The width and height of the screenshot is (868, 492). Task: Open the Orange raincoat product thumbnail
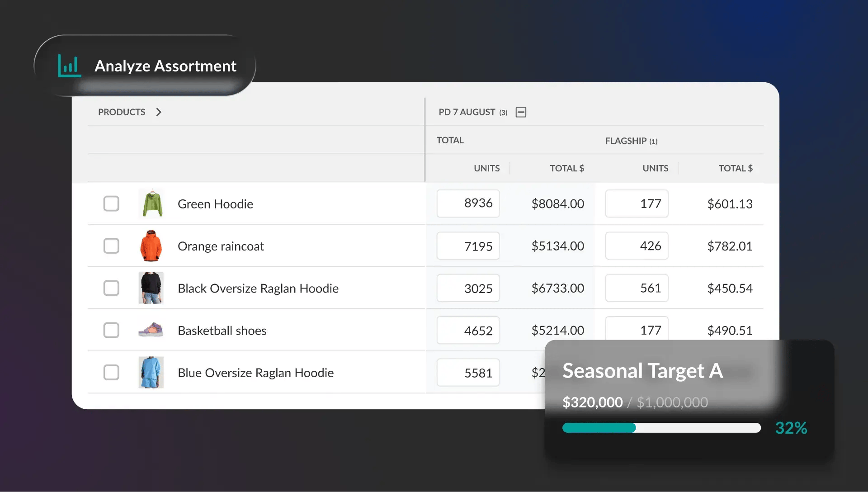[151, 246]
